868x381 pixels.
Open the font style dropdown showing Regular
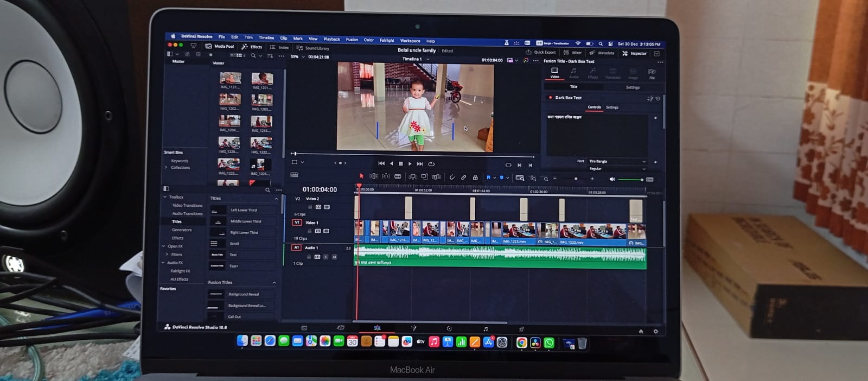(x=617, y=169)
